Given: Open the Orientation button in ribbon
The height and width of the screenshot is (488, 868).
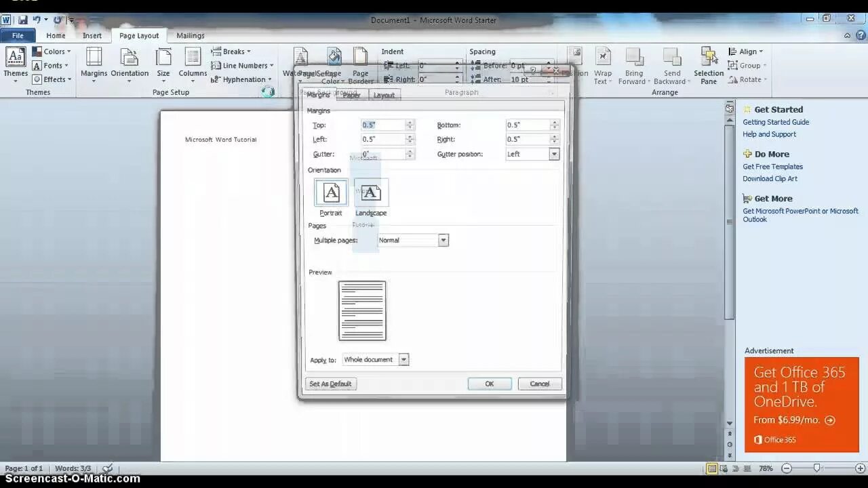Looking at the screenshot, I should tap(130, 65).
